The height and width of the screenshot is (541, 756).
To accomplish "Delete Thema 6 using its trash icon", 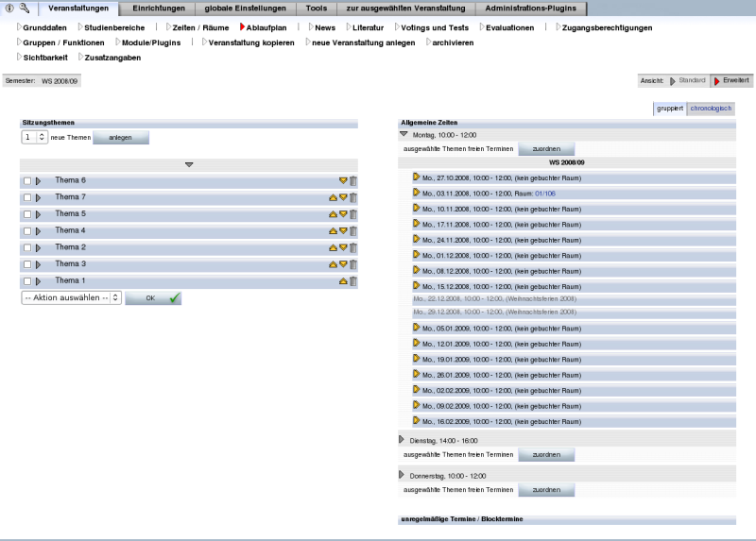I will [x=353, y=181].
